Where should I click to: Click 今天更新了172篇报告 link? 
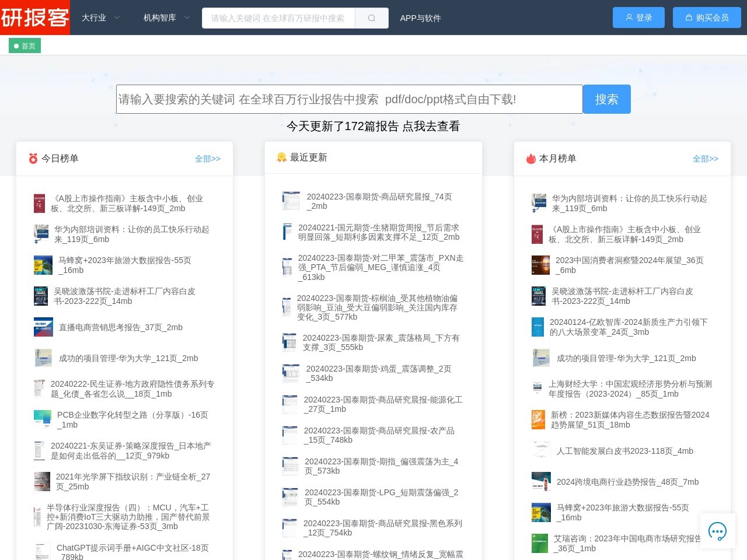(x=373, y=126)
